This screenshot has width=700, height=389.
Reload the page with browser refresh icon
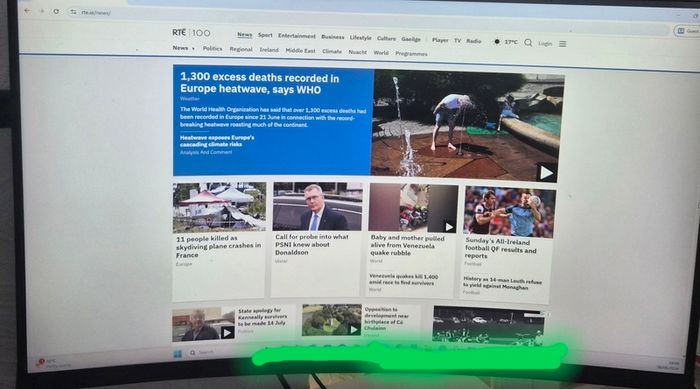pos(56,12)
